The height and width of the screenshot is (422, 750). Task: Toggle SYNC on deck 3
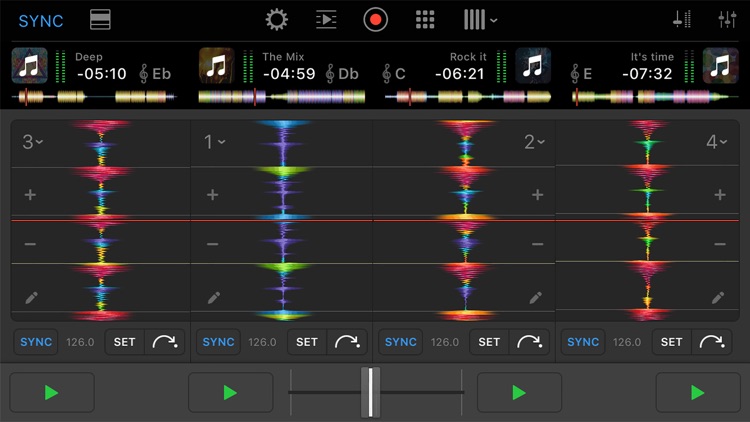pyautogui.click(x=36, y=342)
